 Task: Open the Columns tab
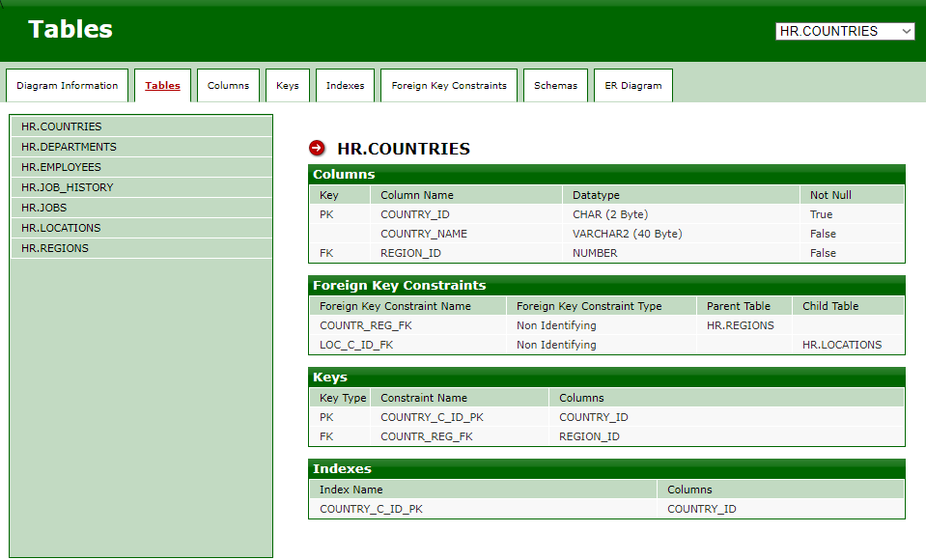(x=228, y=85)
